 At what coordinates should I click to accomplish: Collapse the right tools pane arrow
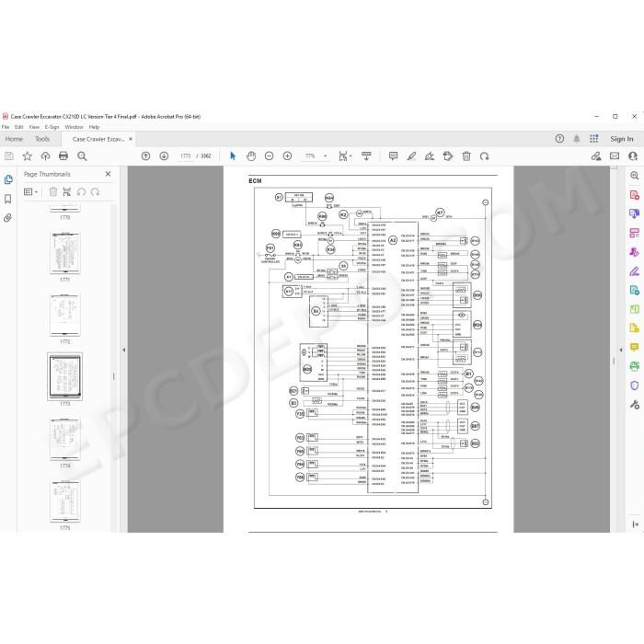coord(621,350)
